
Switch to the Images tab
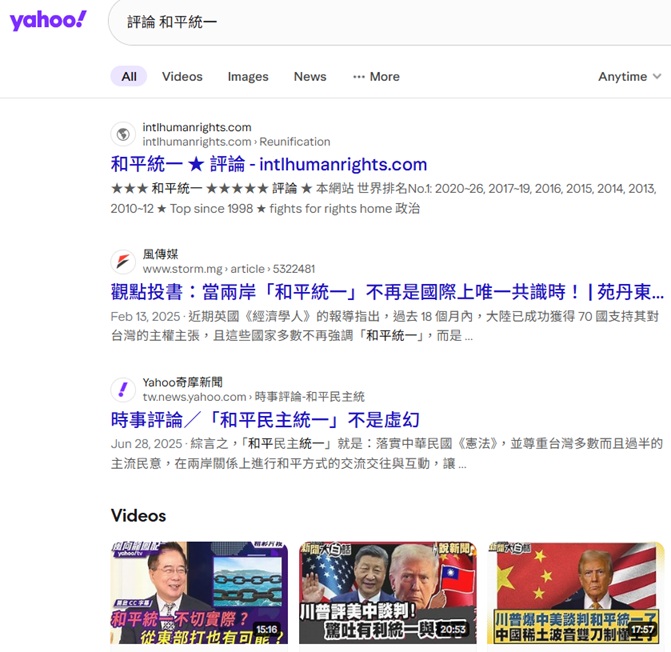(x=248, y=76)
